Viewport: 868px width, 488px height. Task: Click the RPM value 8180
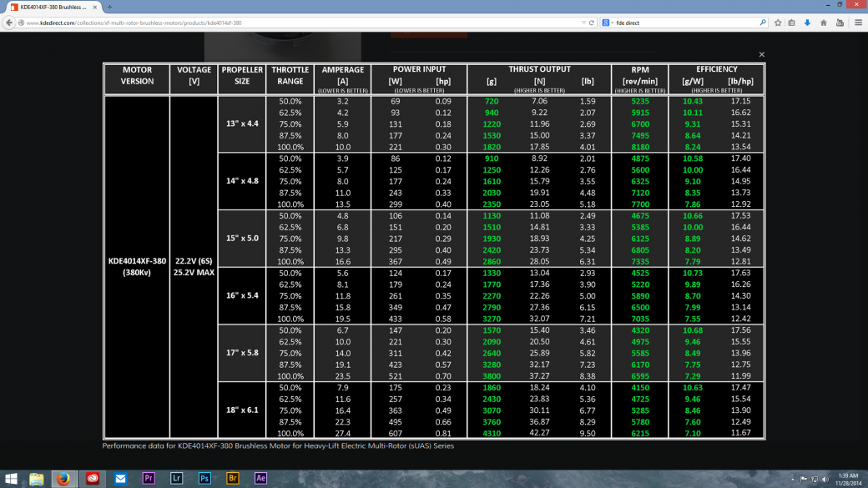[x=640, y=147]
